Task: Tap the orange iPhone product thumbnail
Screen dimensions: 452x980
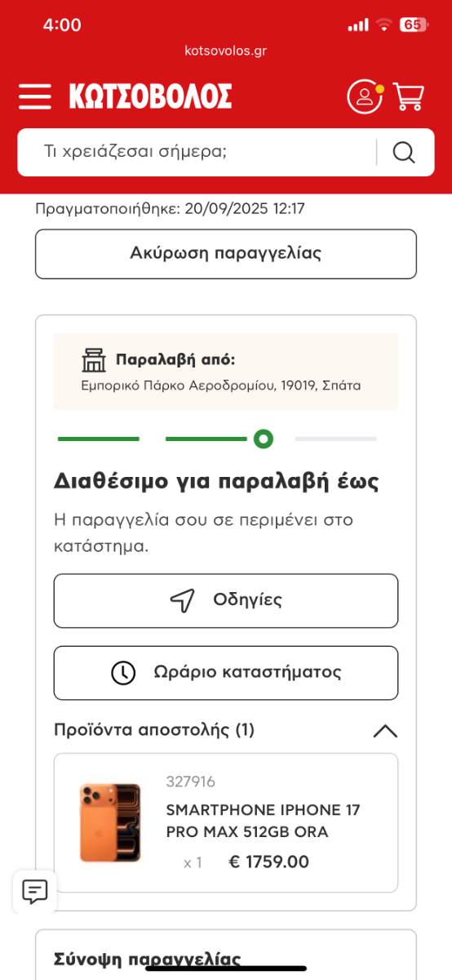Action: 110,822
